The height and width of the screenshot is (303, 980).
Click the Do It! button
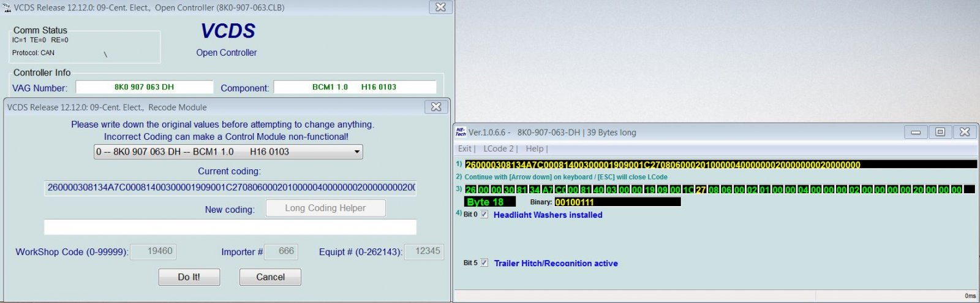click(189, 277)
